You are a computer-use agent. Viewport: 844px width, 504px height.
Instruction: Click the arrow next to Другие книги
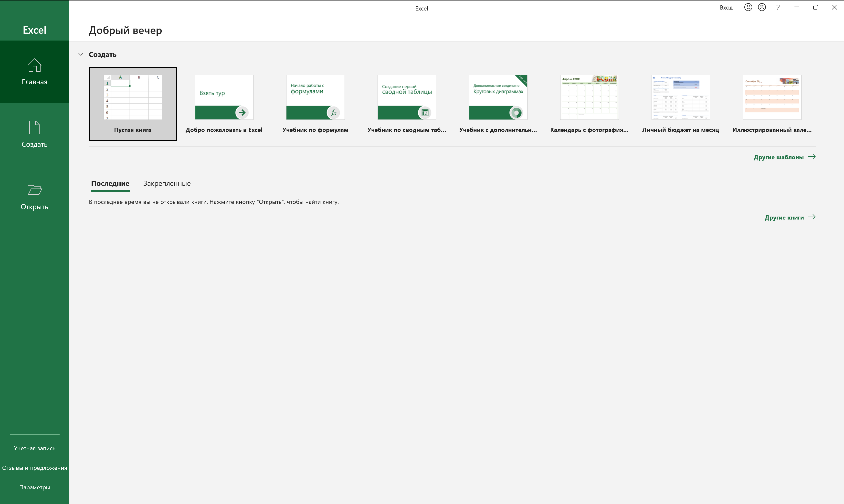(812, 217)
